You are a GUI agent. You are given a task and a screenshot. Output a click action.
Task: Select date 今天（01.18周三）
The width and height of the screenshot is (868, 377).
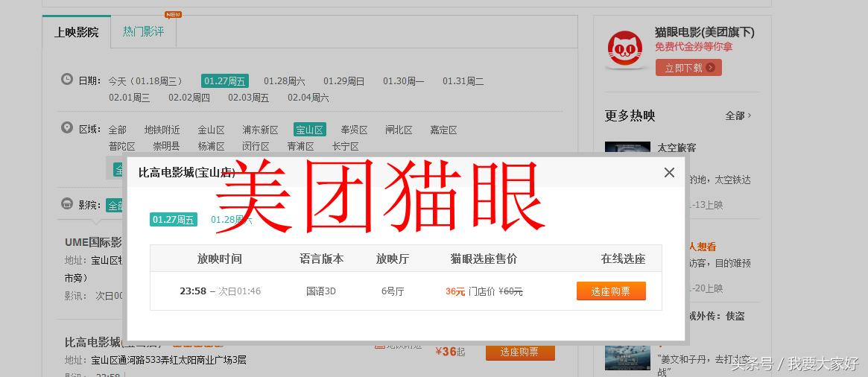[x=145, y=81]
